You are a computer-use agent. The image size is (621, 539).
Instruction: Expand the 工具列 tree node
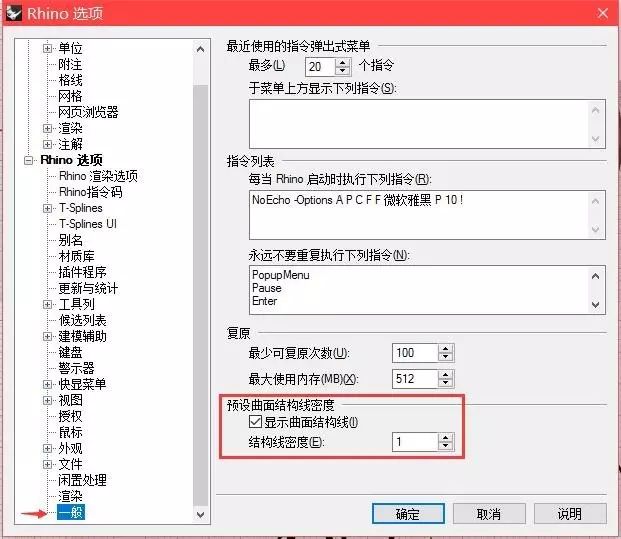(x=47, y=304)
